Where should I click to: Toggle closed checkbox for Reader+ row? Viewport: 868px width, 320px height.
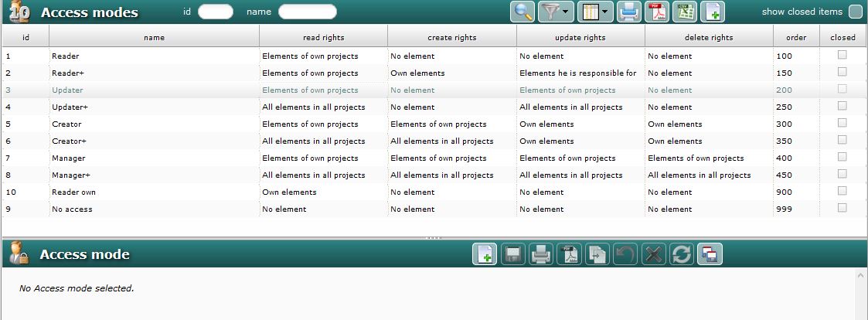click(842, 72)
